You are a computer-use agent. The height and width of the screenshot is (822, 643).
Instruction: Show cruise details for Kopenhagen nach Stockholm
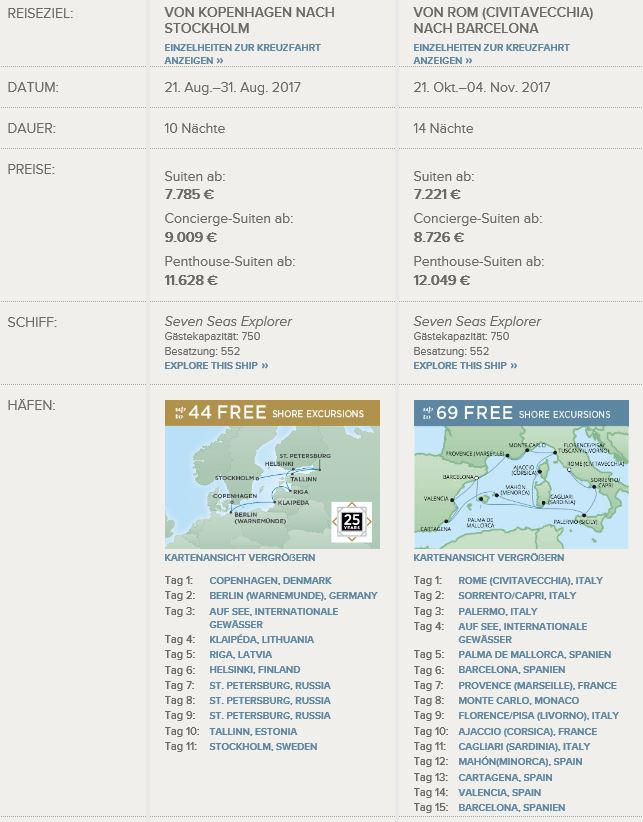click(194, 54)
